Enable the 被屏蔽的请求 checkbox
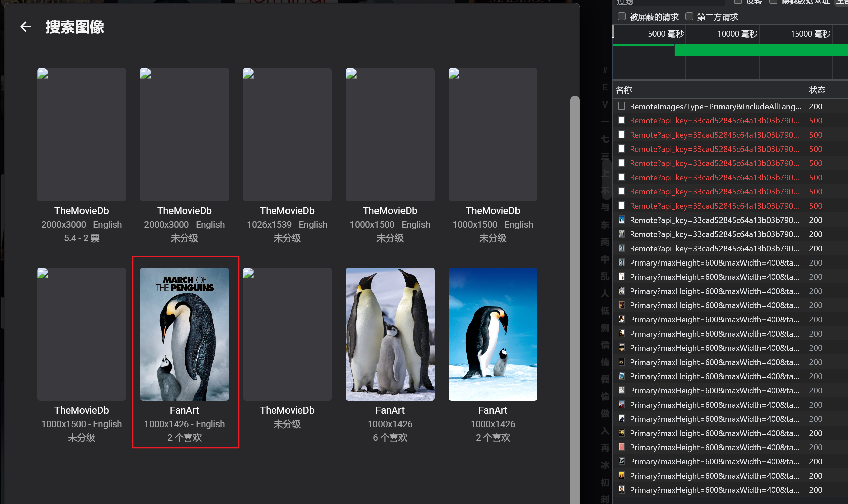848x504 pixels. click(x=622, y=16)
